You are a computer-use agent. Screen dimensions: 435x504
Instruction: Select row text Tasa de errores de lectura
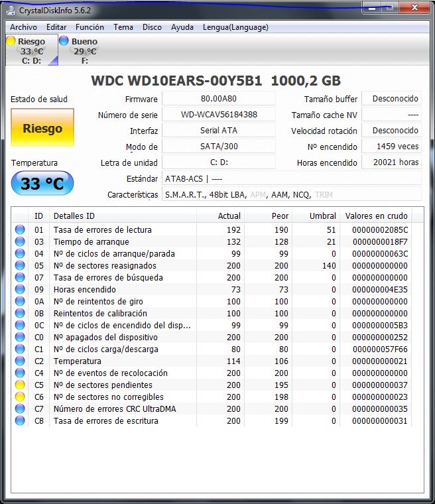coord(103,230)
